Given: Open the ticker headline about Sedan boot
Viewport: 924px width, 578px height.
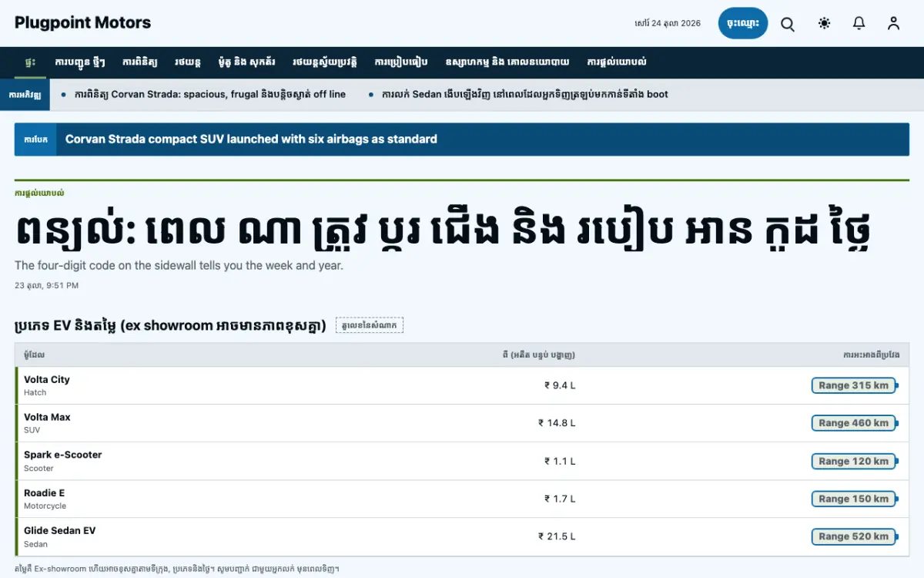Looking at the screenshot, I should point(525,94).
